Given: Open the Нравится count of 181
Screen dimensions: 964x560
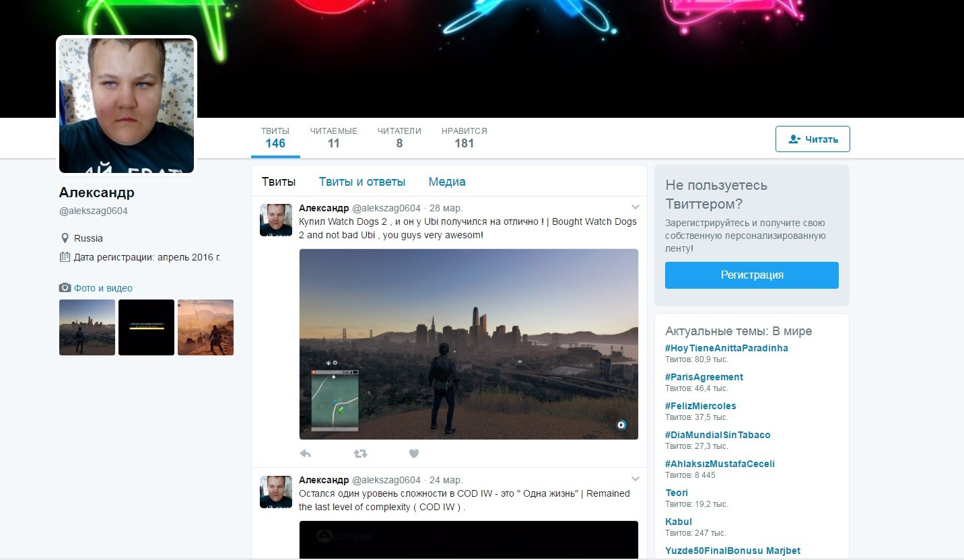Looking at the screenshot, I should tap(464, 137).
